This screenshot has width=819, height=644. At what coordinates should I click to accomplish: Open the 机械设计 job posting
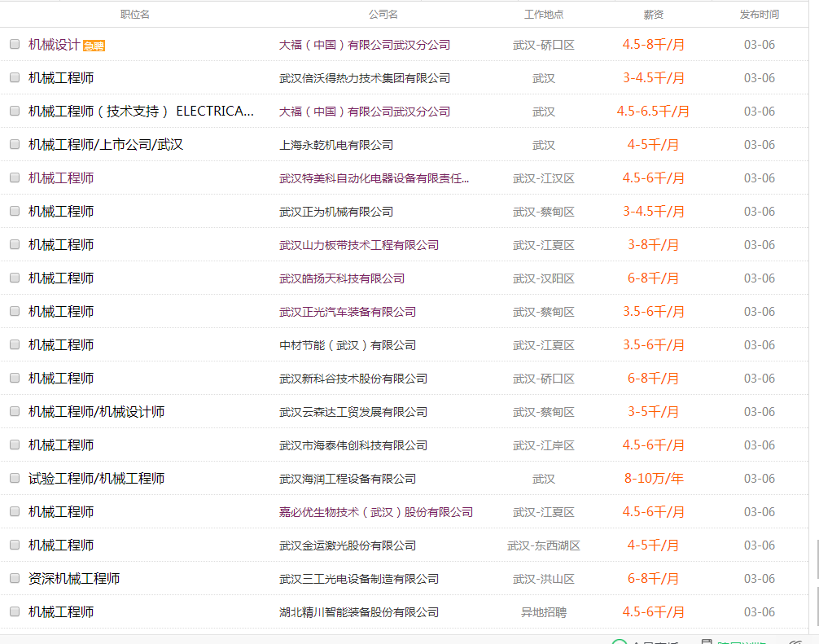55,45
